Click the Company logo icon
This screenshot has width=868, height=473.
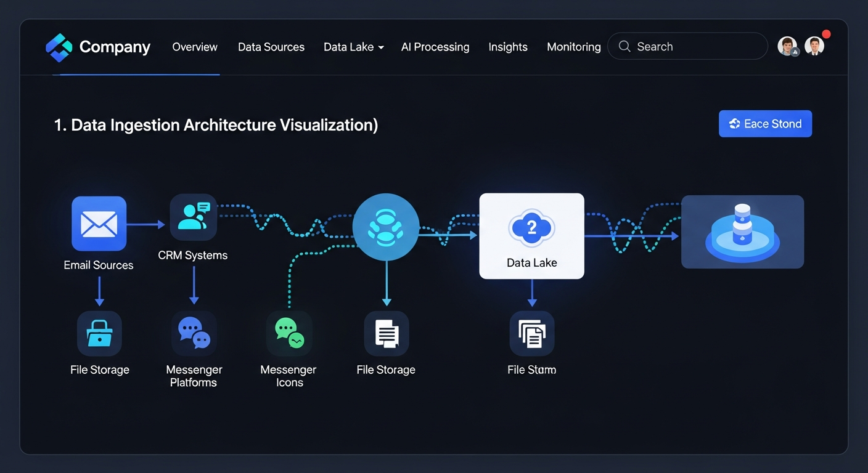59,47
